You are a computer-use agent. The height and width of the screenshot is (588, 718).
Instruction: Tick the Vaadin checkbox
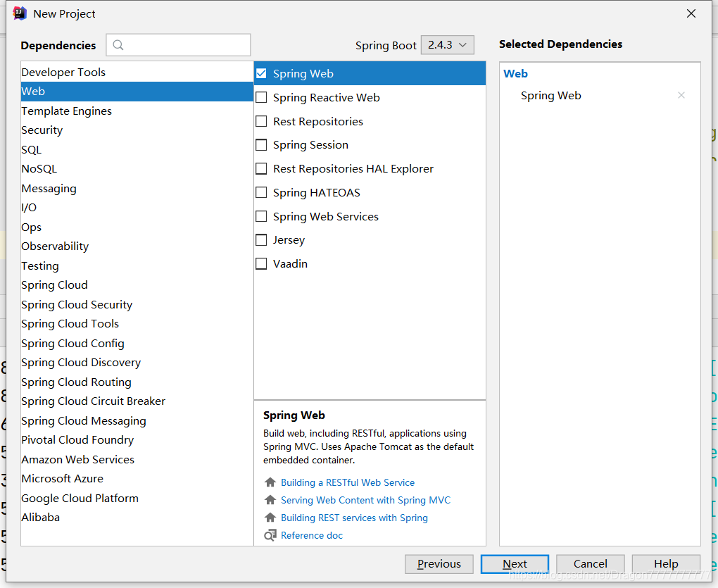pyautogui.click(x=261, y=264)
